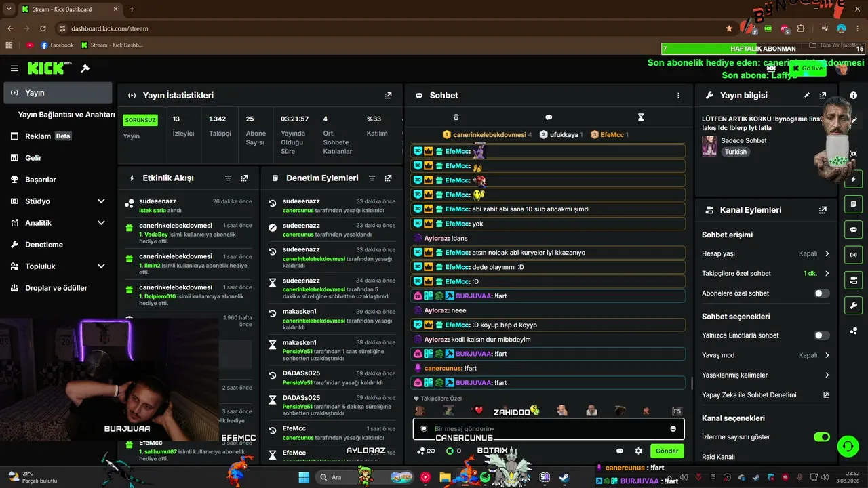Open the emoji picker in message box

673,428
